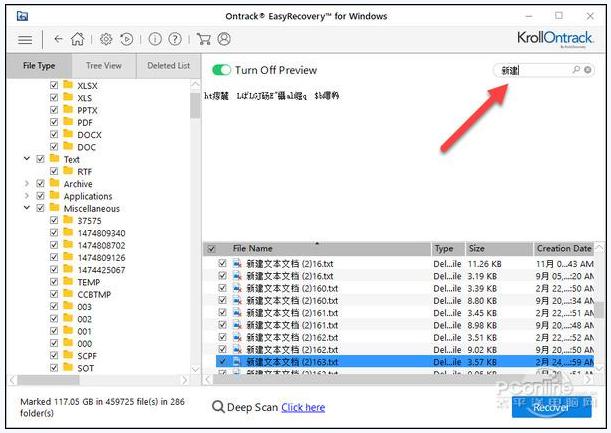Toggle the select-all checkbox in File Name header
The image size is (611, 433).
pyautogui.click(x=212, y=249)
